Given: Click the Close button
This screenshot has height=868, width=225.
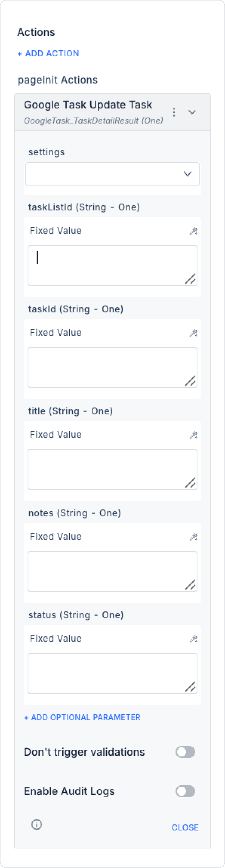Looking at the screenshot, I should pos(184,827).
